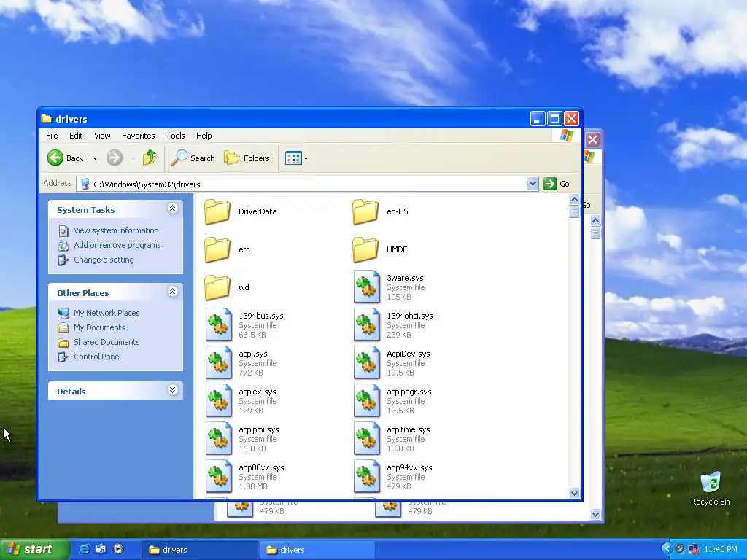Switch to second drivers taskbar button
Viewport: 747px width, 560px height.
pyautogui.click(x=318, y=550)
